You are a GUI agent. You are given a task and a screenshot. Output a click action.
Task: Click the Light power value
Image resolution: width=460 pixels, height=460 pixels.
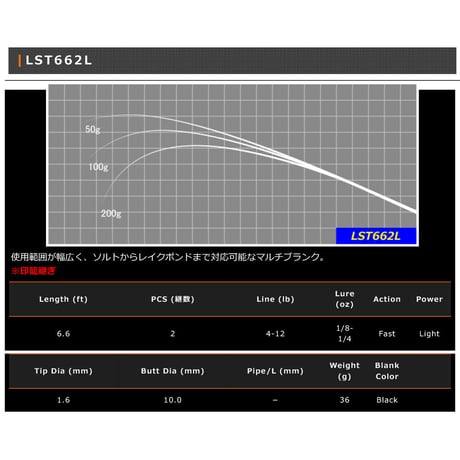coord(429,334)
